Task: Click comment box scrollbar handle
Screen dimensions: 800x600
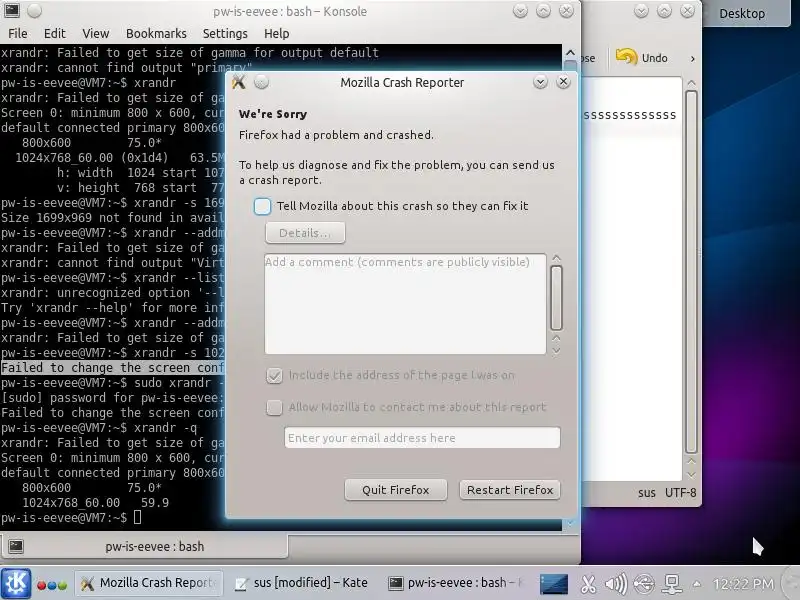Action: [557, 298]
